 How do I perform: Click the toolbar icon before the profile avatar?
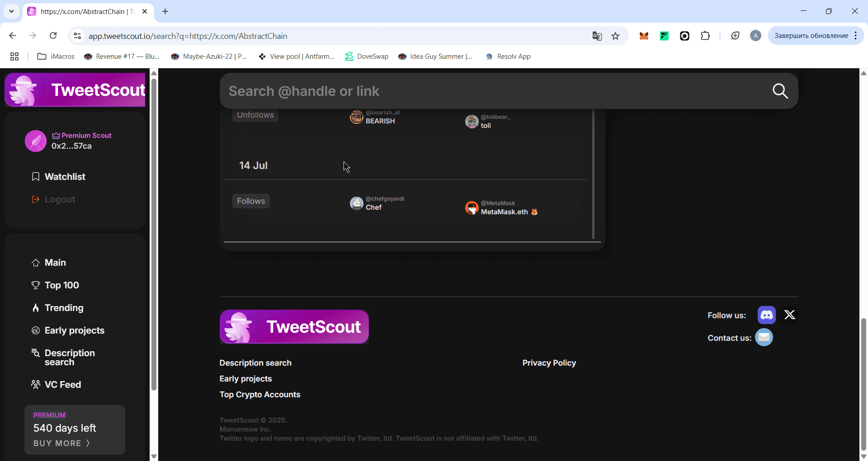pyautogui.click(x=735, y=36)
